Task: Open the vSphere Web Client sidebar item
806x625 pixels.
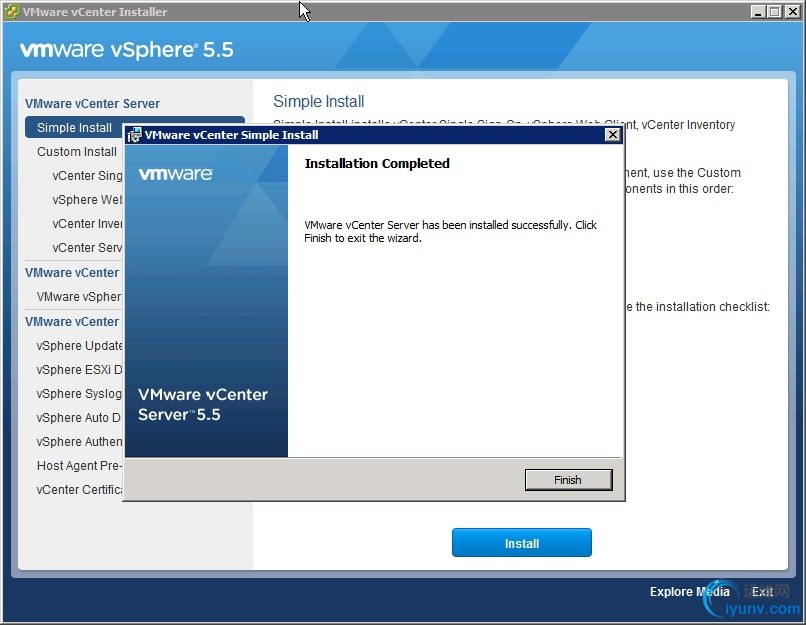Action: [x=87, y=199]
